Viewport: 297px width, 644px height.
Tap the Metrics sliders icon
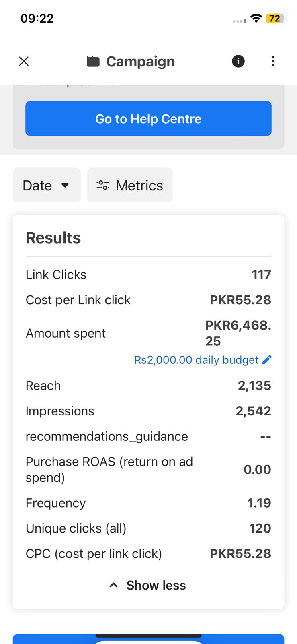coord(103,185)
